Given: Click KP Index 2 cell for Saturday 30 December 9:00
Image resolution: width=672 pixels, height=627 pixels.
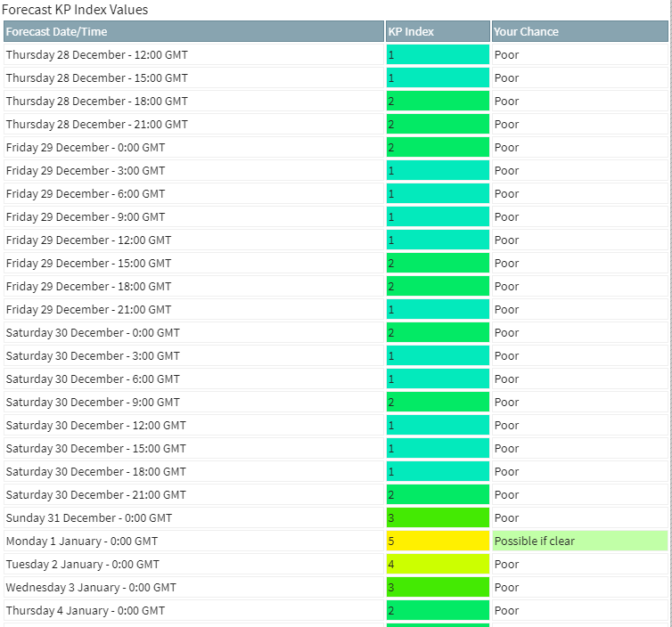Looking at the screenshot, I should (438, 402).
